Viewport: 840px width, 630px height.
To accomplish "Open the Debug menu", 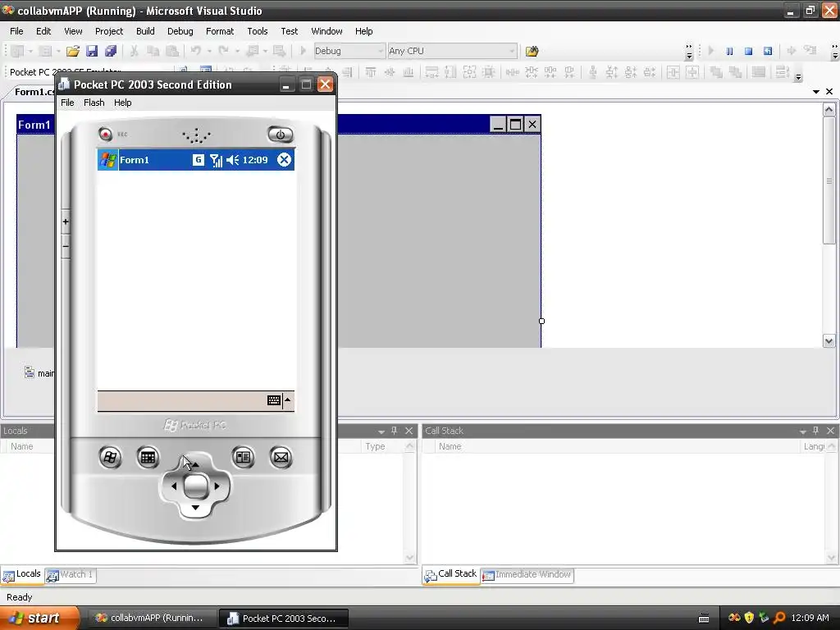I will click(x=180, y=31).
